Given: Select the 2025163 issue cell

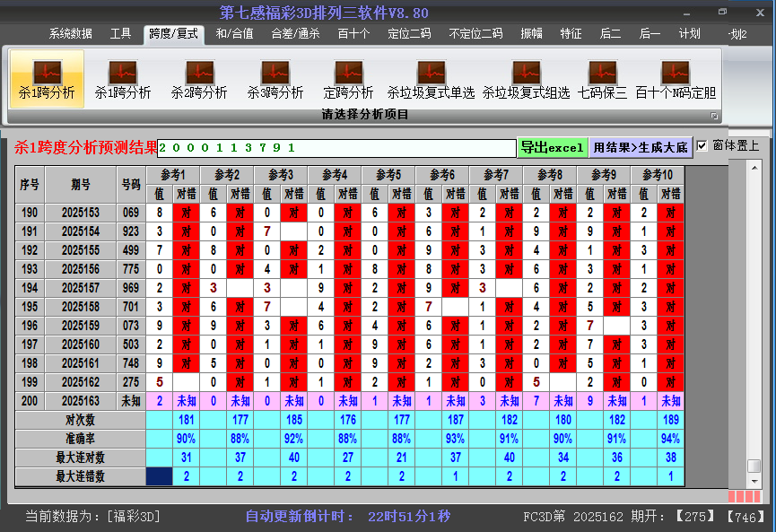Looking at the screenshot, I should point(81,401).
